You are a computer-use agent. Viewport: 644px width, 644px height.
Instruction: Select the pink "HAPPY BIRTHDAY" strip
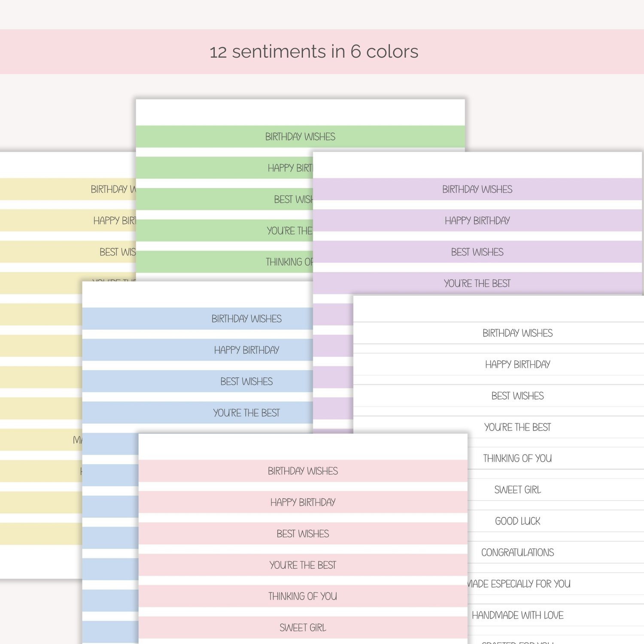pos(303,502)
